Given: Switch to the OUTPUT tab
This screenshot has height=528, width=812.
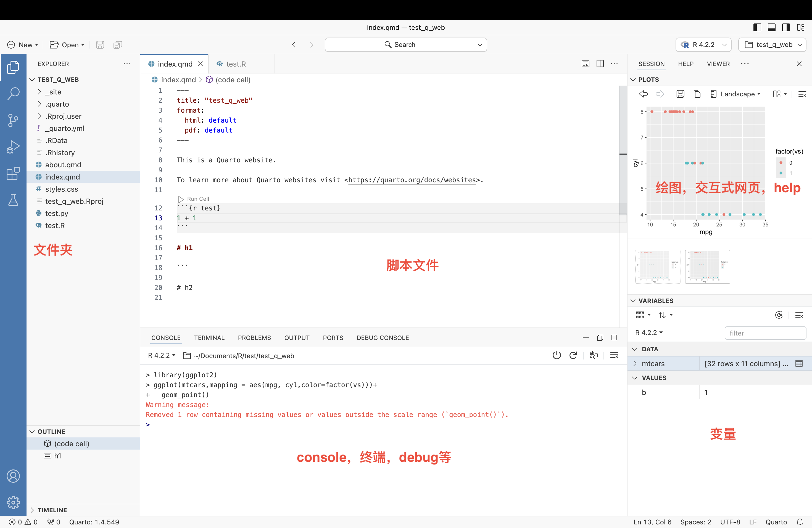Looking at the screenshot, I should click(x=297, y=338).
